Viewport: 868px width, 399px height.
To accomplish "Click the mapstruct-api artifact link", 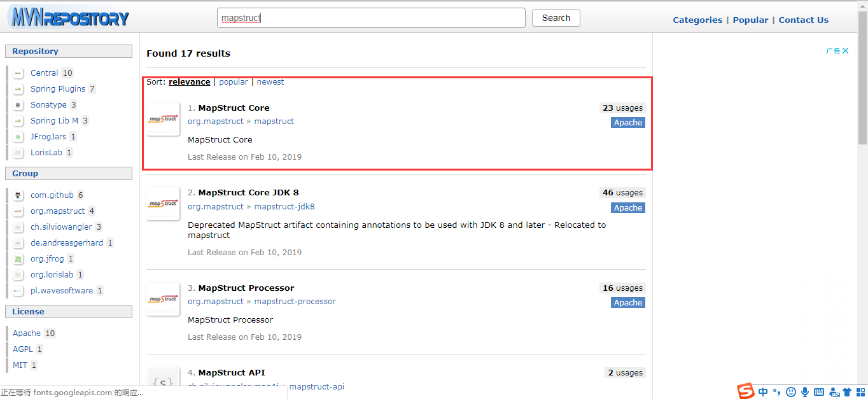I will [x=317, y=387].
